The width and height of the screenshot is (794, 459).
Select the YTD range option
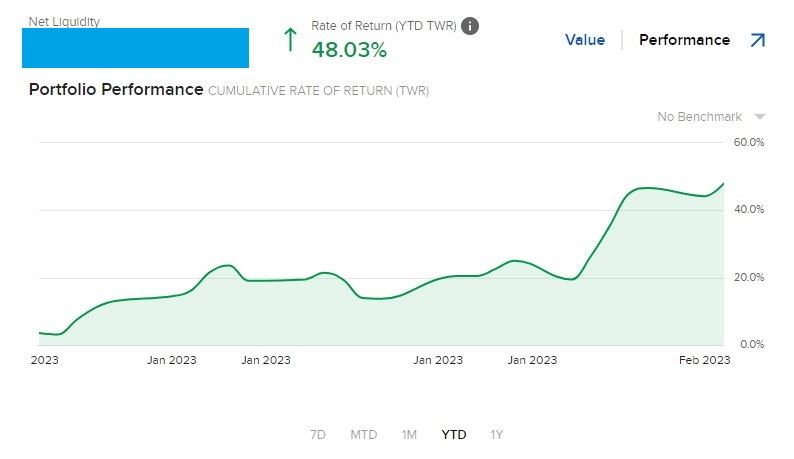(454, 435)
